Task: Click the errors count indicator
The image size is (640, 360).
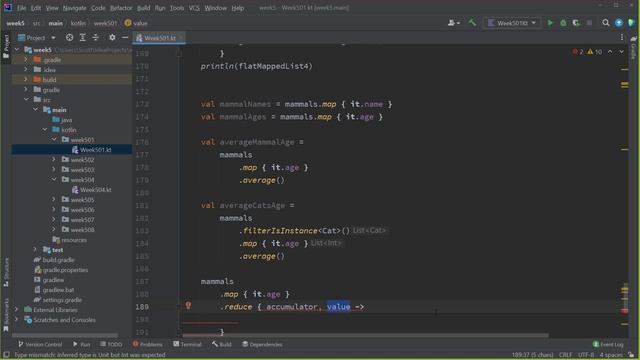Action: (x=578, y=52)
